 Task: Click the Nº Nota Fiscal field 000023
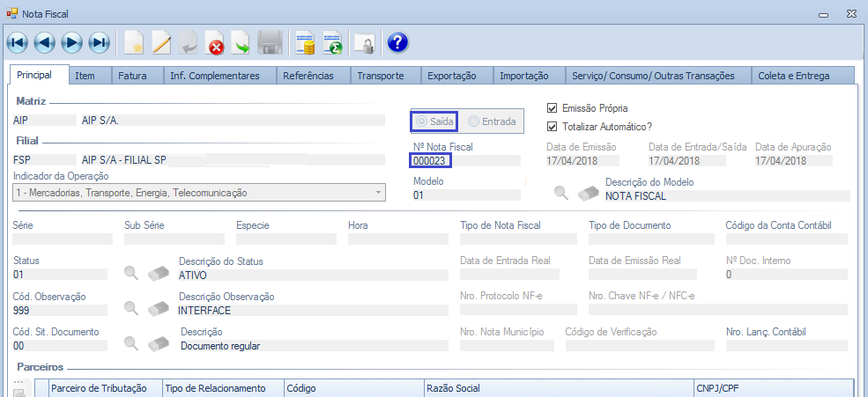465,160
